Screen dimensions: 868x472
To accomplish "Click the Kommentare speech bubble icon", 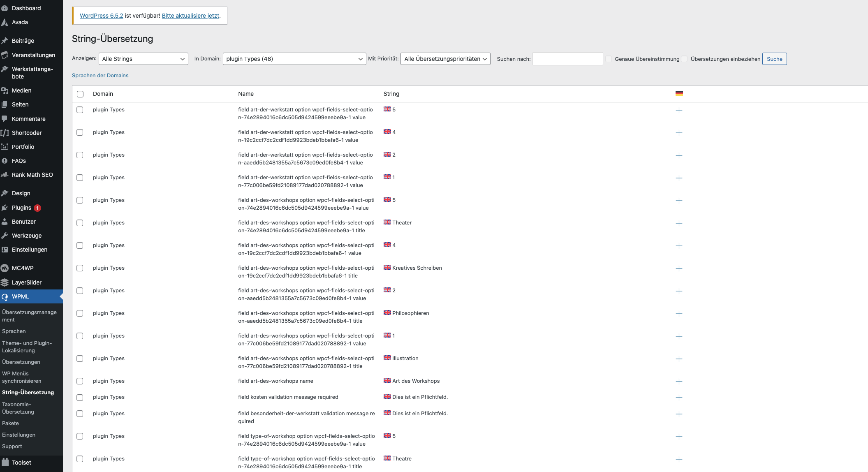I will coord(5,119).
